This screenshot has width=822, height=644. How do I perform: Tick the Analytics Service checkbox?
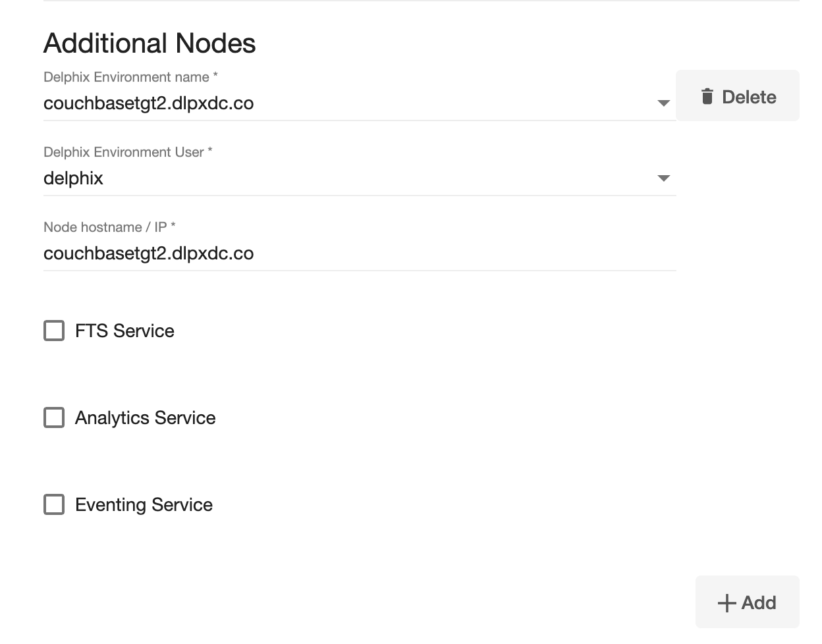54,417
